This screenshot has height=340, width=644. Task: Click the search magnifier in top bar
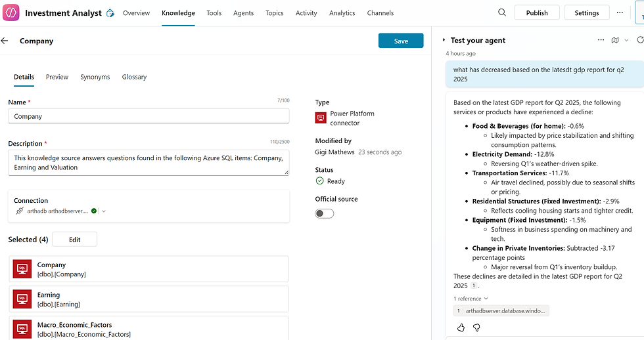click(502, 12)
